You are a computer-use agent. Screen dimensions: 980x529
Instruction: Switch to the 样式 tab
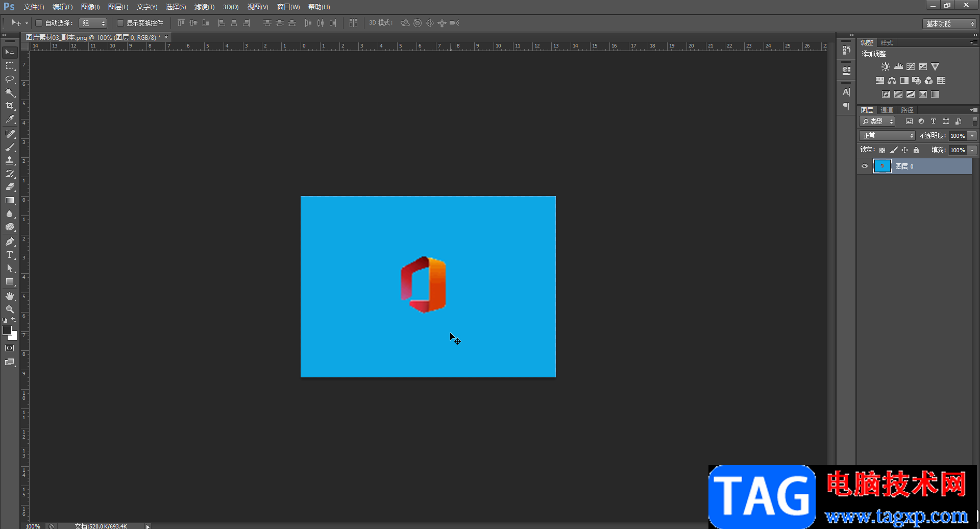(x=887, y=43)
